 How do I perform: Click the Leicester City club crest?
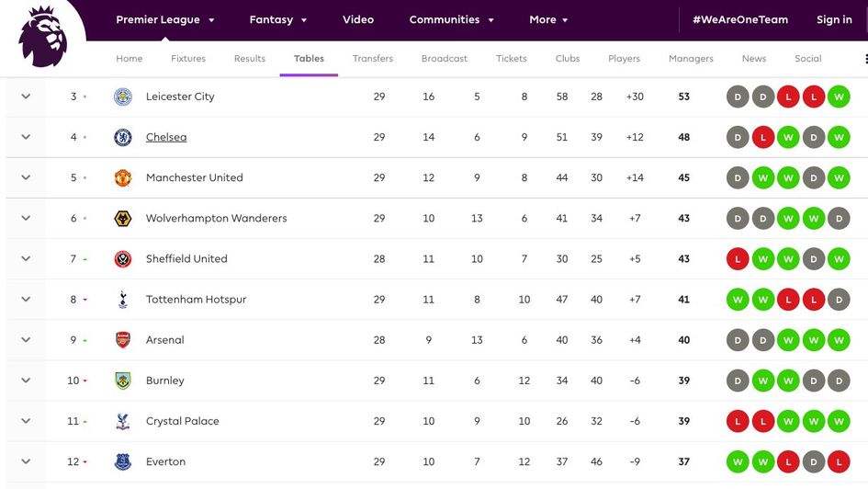pyautogui.click(x=123, y=97)
